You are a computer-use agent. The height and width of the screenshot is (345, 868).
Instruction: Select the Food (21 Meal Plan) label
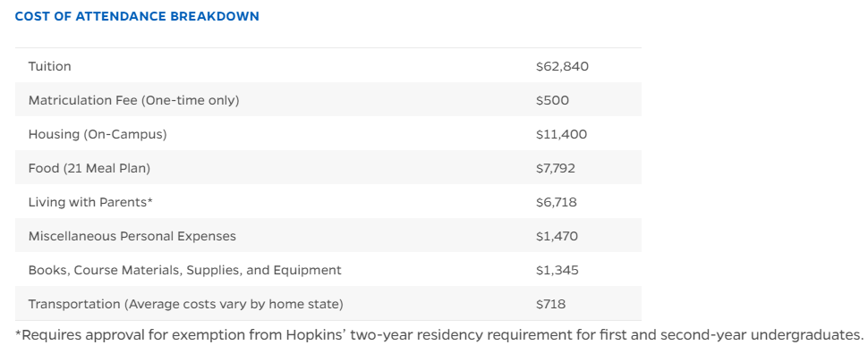tap(89, 169)
